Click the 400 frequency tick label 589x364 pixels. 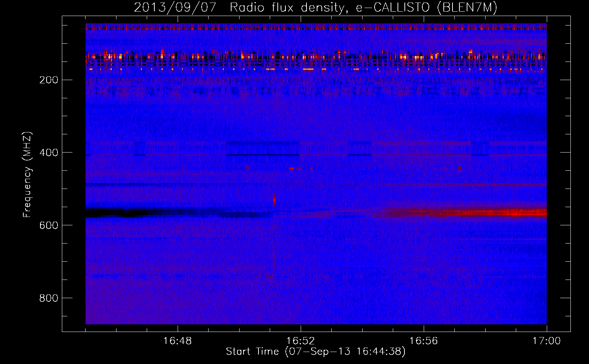(x=48, y=153)
